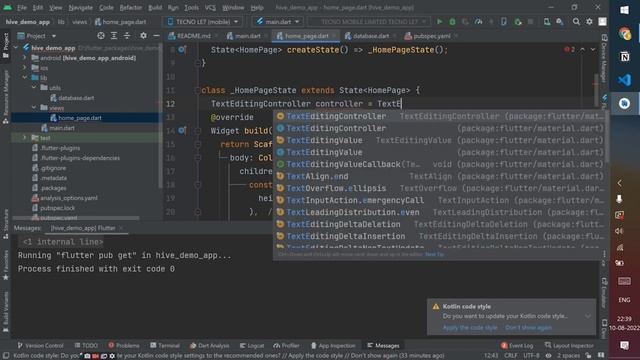The height and width of the screenshot is (360, 640).
Task: Select TextEditingValueCallback completion suggestion
Action: pyautogui.click(x=440, y=164)
